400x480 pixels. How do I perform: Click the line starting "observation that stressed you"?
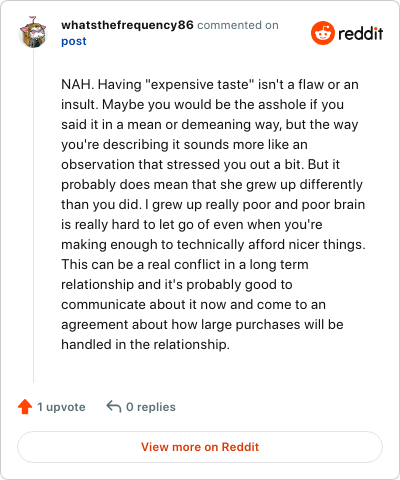[200, 164]
